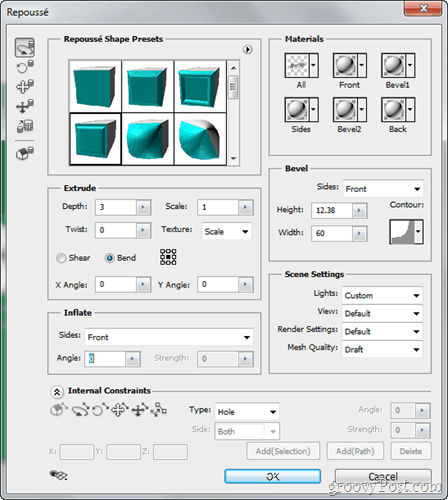Image resolution: width=448 pixels, height=500 pixels.
Task: Select the Bend radio button
Action: [109, 258]
